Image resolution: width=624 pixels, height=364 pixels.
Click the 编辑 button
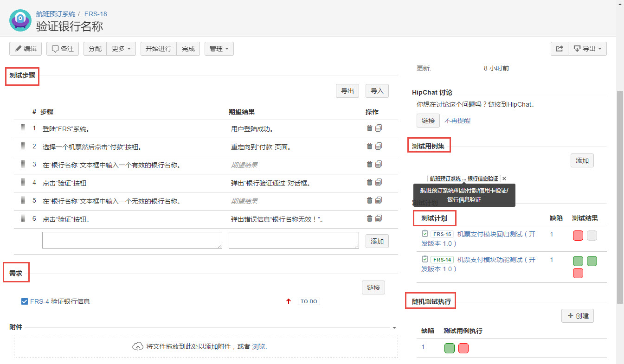click(x=26, y=49)
